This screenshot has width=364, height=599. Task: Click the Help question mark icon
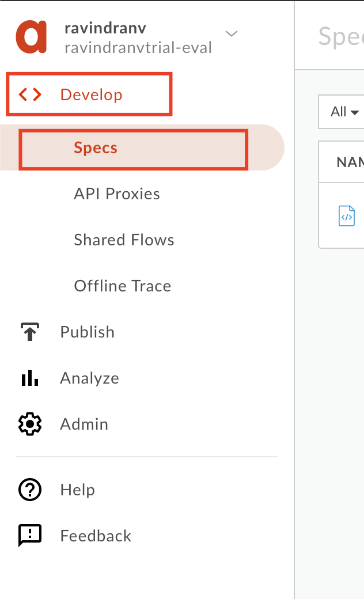(30, 490)
